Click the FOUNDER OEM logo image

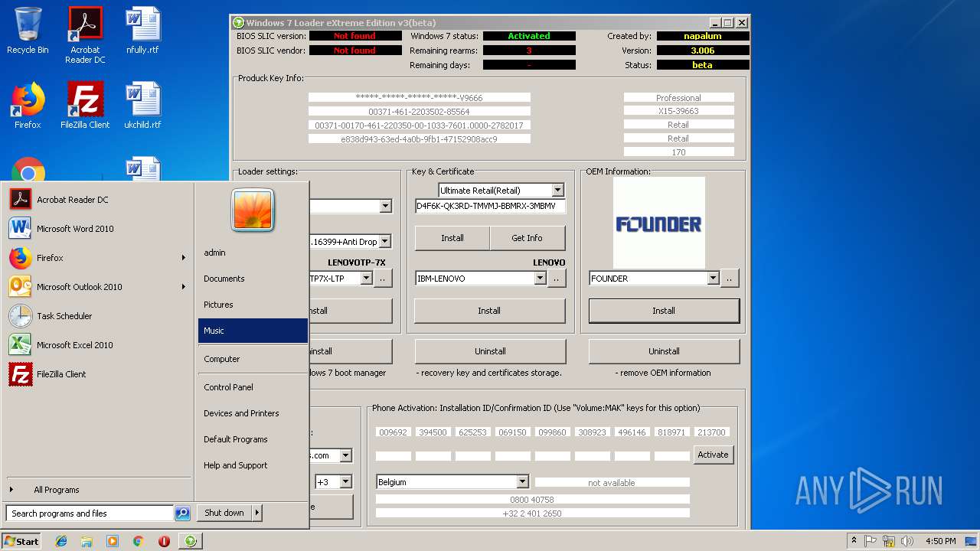(659, 223)
